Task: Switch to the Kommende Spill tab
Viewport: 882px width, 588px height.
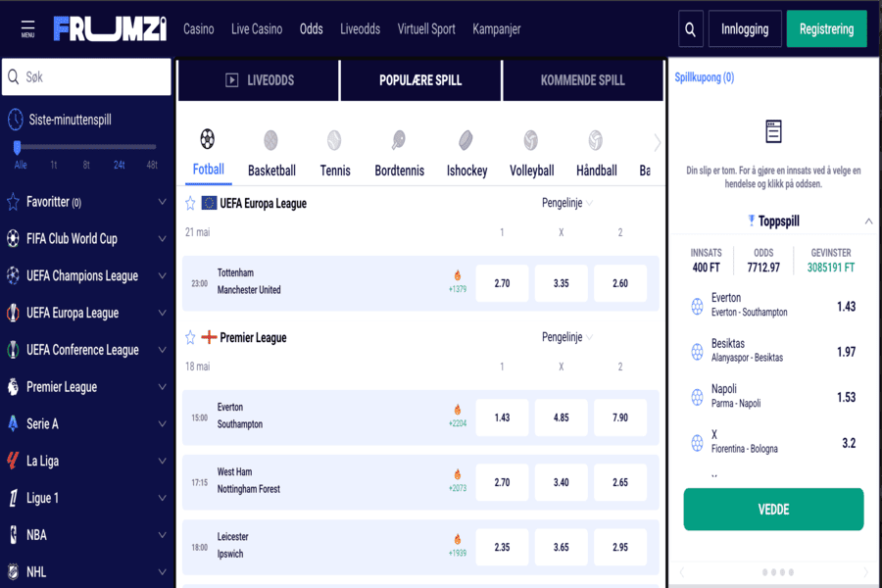Action: 582,80
